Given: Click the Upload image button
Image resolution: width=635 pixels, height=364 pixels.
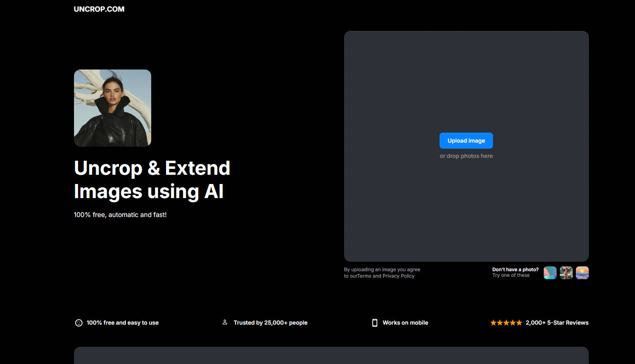Looking at the screenshot, I should [x=466, y=141].
